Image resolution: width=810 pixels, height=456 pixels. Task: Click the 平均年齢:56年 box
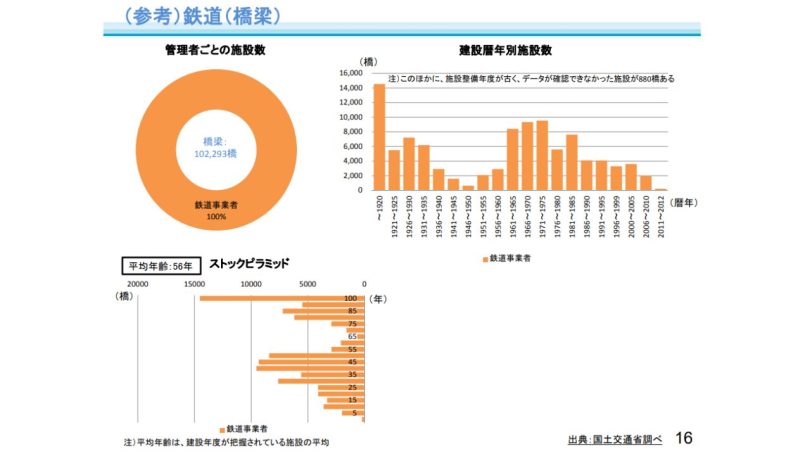pos(160,266)
